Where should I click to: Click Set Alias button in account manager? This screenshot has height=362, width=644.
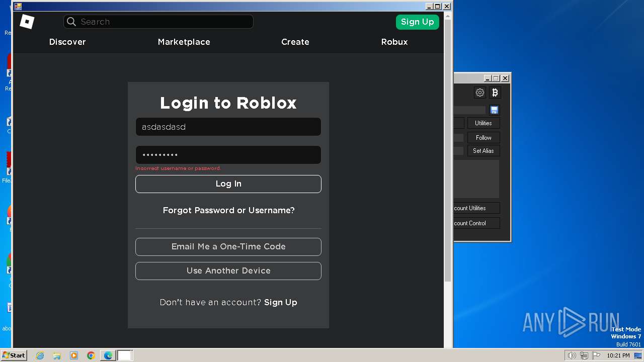pyautogui.click(x=484, y=151)
